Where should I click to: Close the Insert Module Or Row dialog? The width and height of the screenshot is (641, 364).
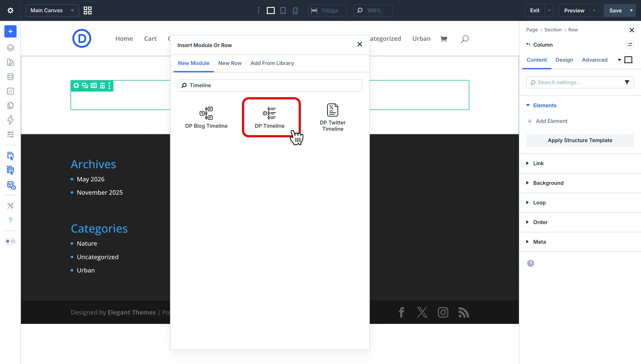point(360,44)
